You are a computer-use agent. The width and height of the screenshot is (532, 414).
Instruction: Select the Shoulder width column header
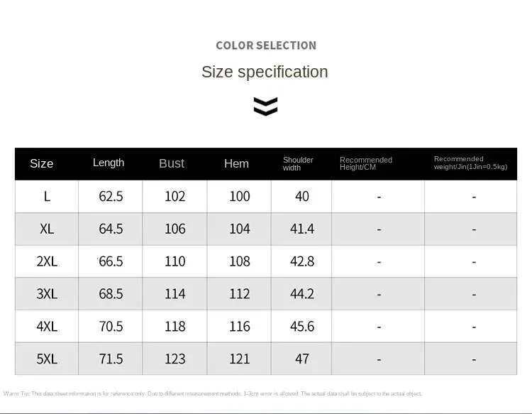(x=298, y=164)
